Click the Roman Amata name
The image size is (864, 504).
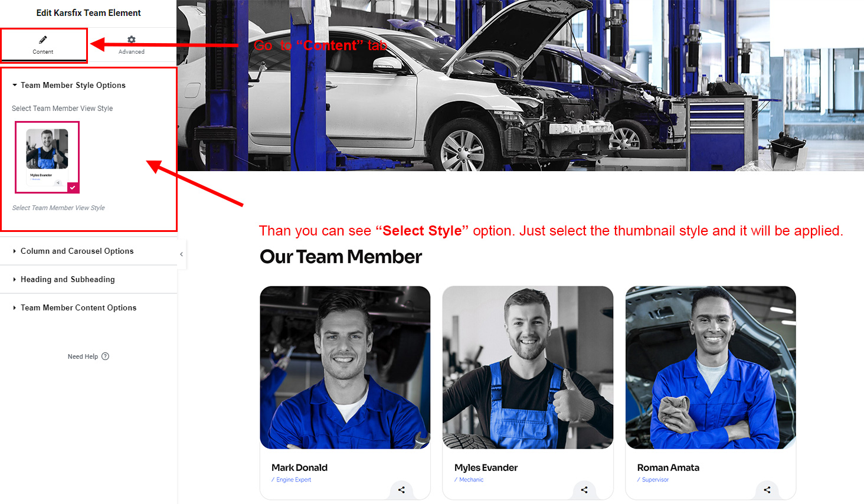pyautogui.click(x=668, y=467)
